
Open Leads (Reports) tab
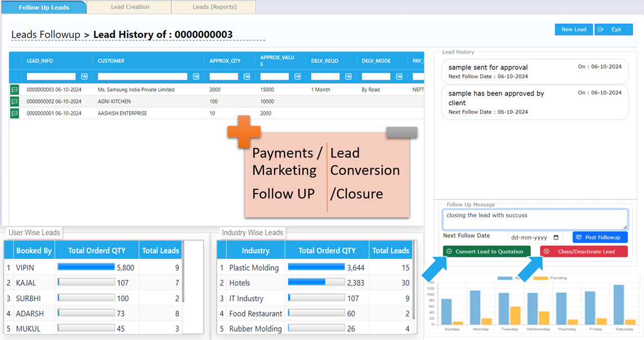pyautogui.click(x=214, y=7)
